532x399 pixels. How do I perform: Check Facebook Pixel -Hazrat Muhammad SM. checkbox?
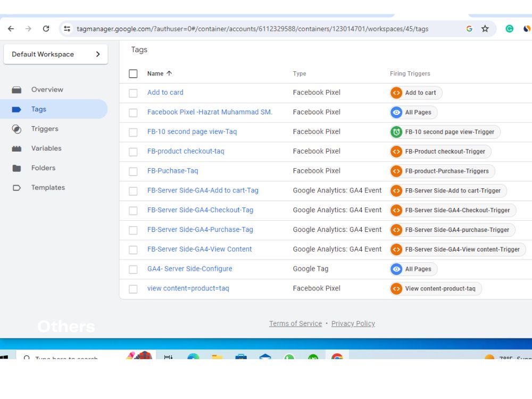tap(133, 113)
